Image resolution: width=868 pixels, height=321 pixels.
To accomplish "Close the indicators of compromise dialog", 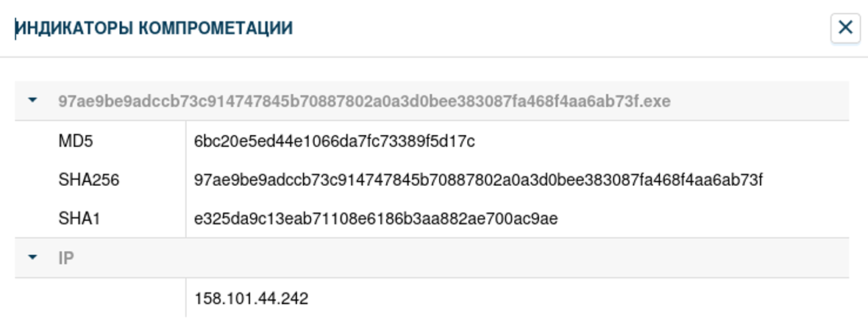I will coord(845,29).
